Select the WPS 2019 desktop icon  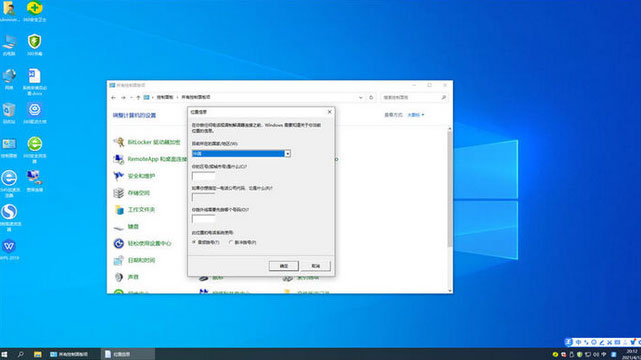9,250
